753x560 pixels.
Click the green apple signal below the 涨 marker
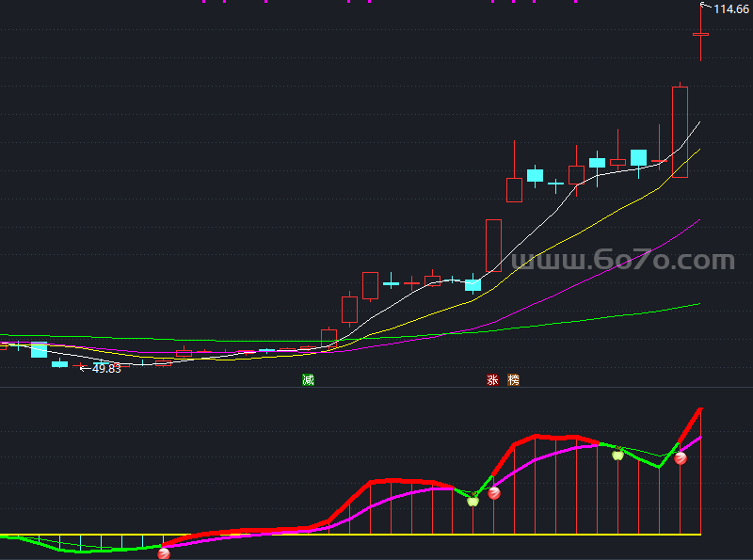(473, 501)
